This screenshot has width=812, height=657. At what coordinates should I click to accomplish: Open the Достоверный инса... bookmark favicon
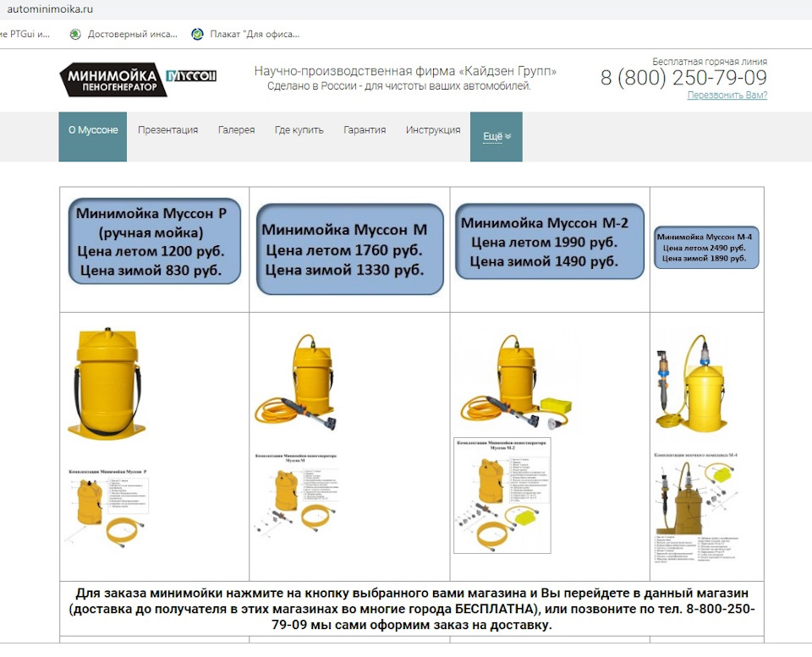pos(75,34)
